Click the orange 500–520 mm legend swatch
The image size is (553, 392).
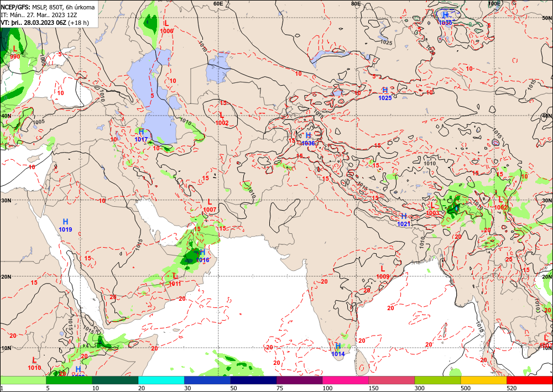(x=484, y=380)
